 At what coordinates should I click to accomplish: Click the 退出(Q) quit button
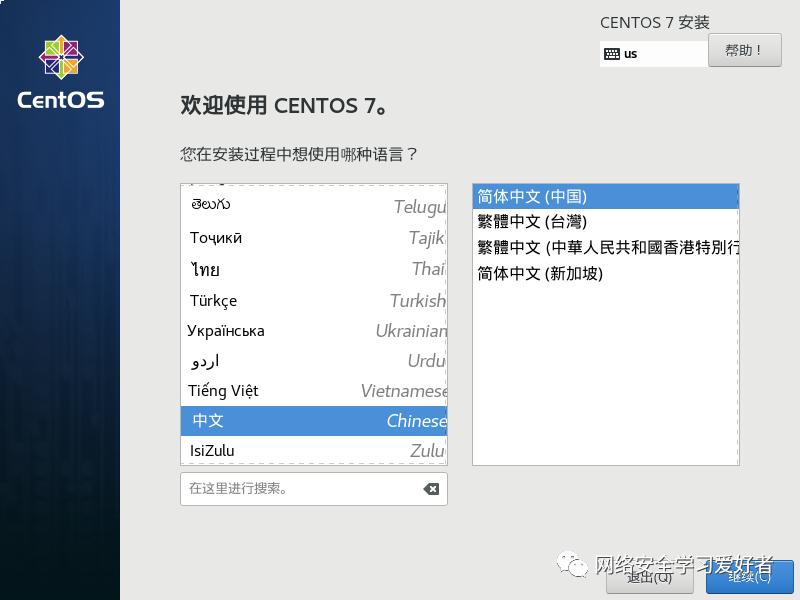649,578
